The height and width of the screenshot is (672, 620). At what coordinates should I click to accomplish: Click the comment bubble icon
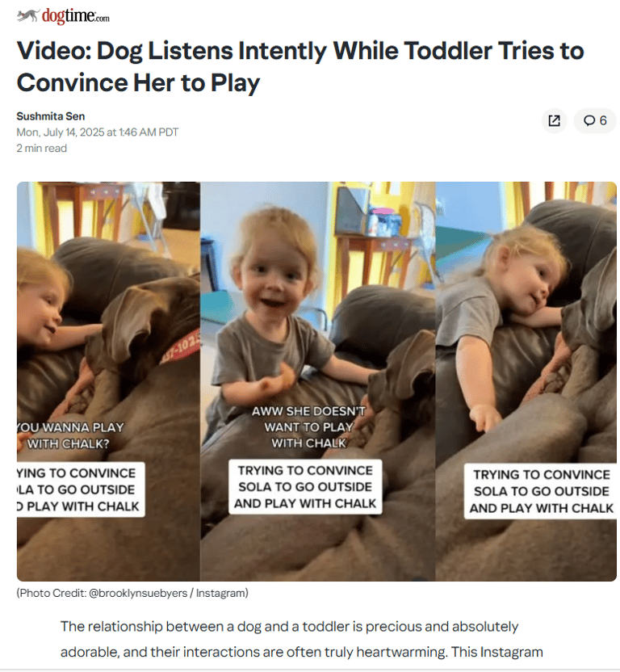[589, 121]
